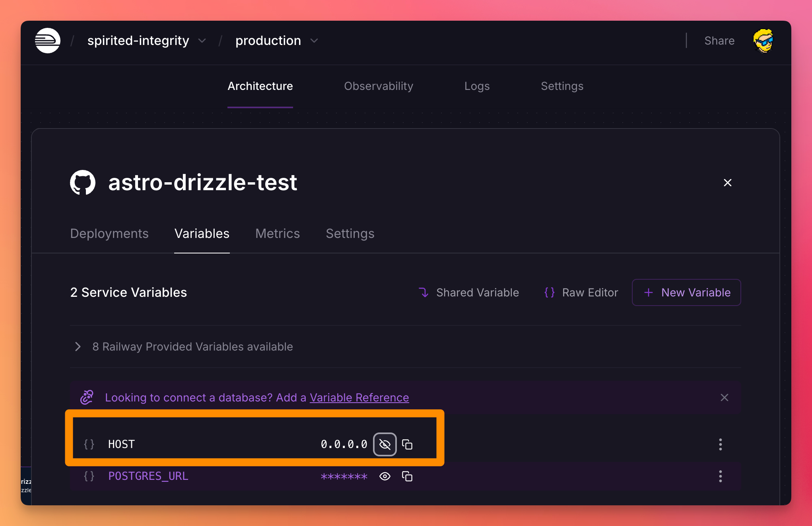Close the astro-drizzle-test service panel
The height and width of the screenshot is (526, 812).
(727, 183)
